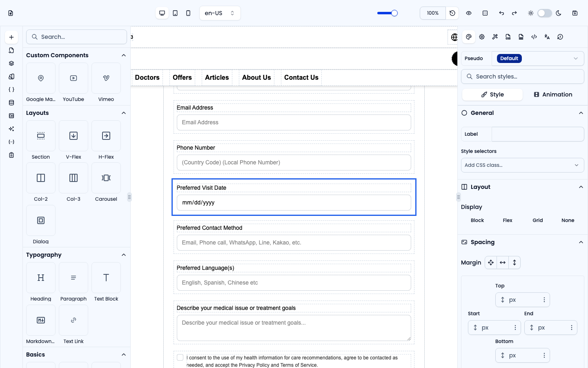Open the database icon in left sidebar
Viewport: 588px width, 368px height.
point(11,103)
